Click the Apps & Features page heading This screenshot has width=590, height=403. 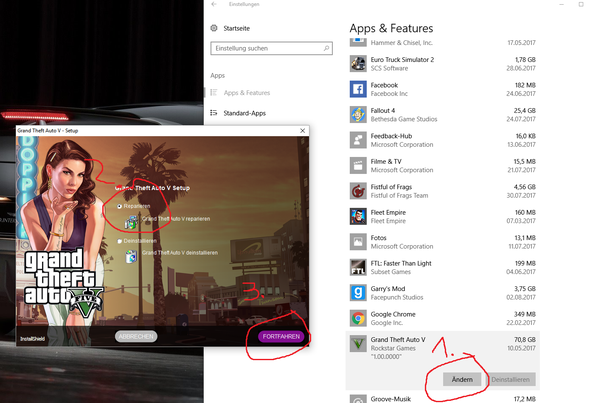pos(391,28)
